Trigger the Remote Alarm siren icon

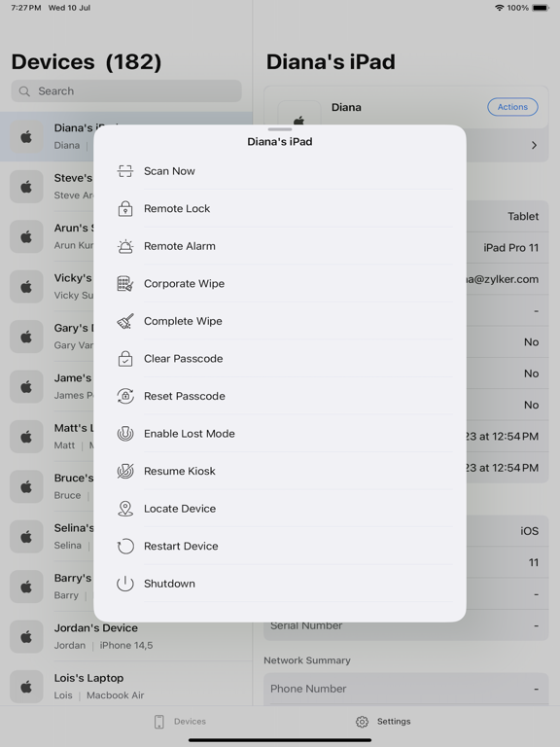[x=125, y=246]
